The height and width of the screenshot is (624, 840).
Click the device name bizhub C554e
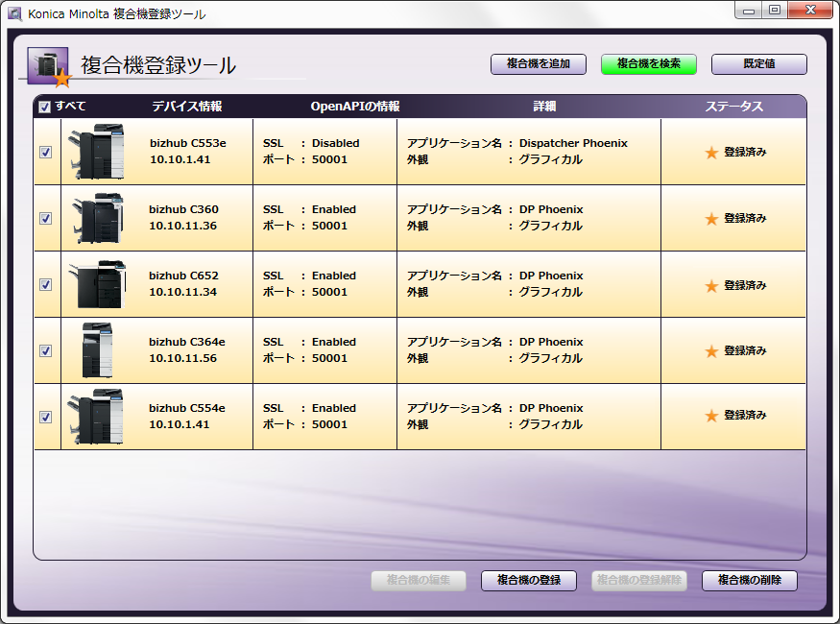[x=187, y=408]
